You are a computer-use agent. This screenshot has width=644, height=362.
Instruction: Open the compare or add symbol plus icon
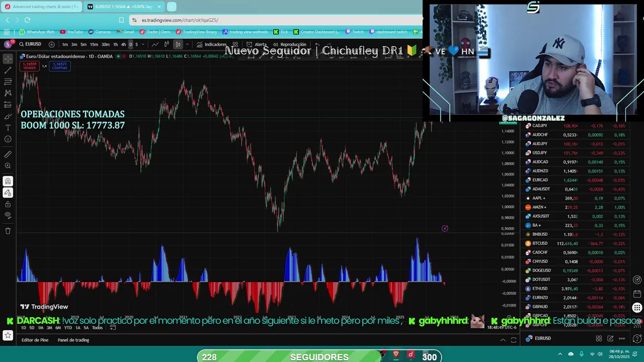[52, 44]
